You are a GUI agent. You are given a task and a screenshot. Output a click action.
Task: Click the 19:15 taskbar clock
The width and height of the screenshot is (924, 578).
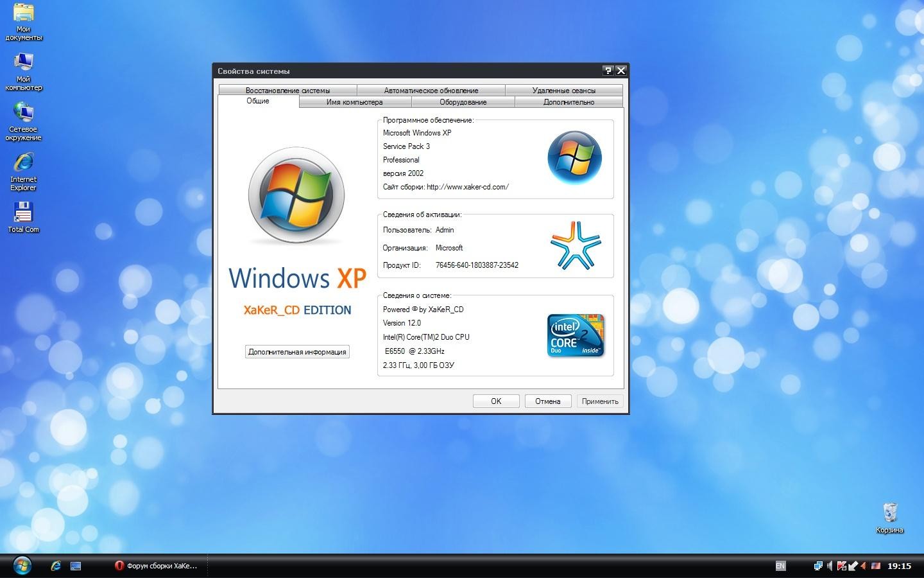900,566
